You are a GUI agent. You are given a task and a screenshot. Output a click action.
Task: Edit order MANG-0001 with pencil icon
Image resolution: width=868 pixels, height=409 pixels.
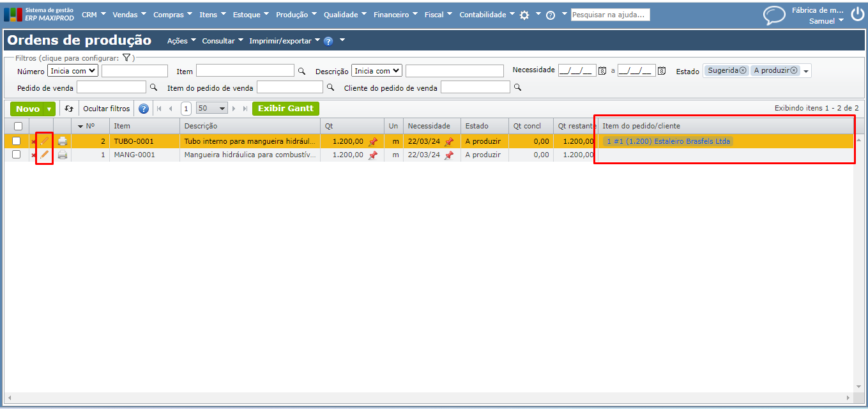(45, 155)
